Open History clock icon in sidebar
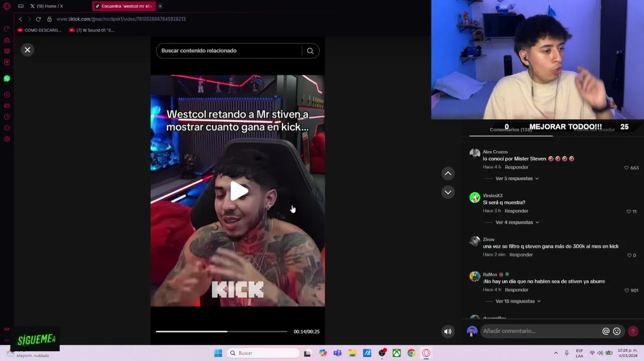Screen dimensions: 644x361 pyautogui.click(x=7, y=117)
